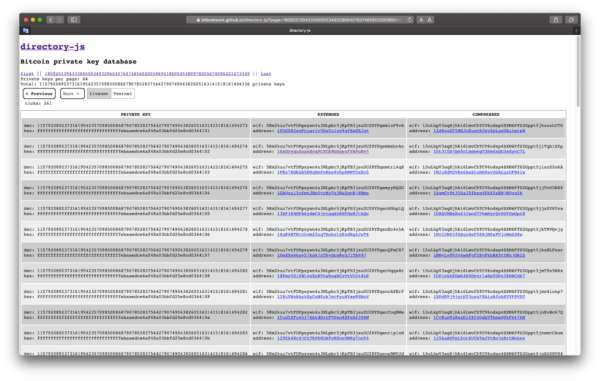600x381 pixels.
Task: Click the page's vertical scrollbar
Action: (578, 72)
